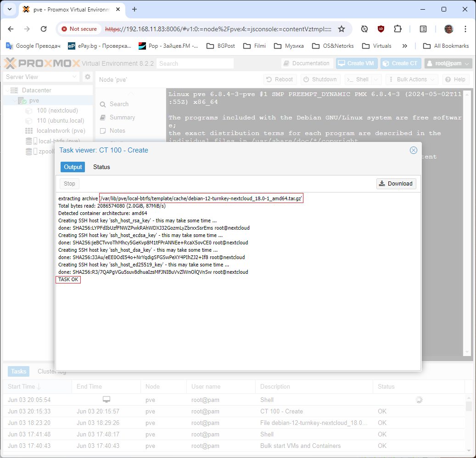Reload the Proxmox page

[x=44, y=29]
